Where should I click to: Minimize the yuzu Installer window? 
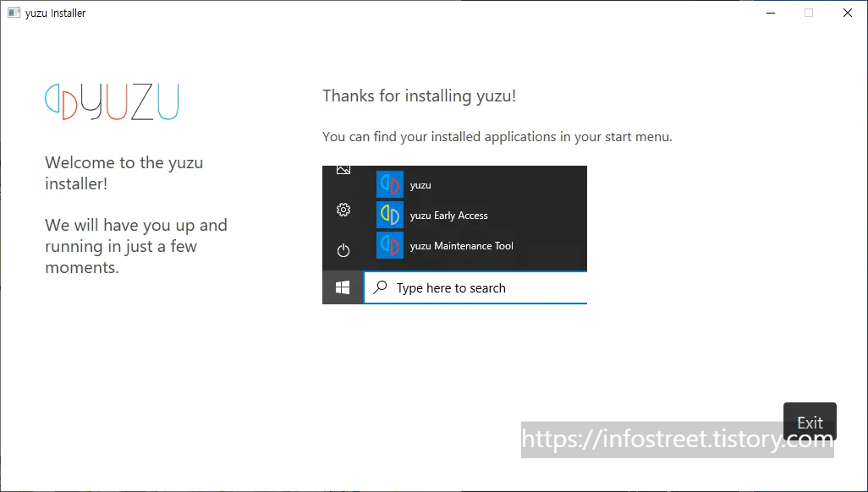tap(771, 13)
